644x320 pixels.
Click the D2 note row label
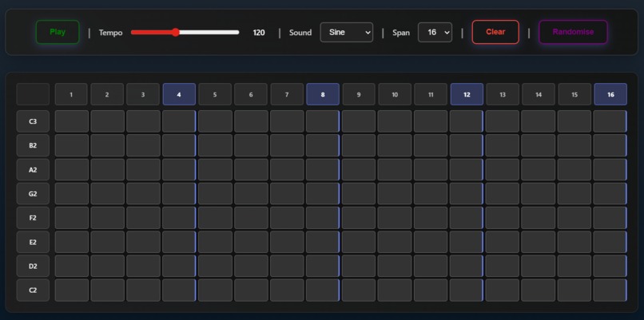pos(33,267)
